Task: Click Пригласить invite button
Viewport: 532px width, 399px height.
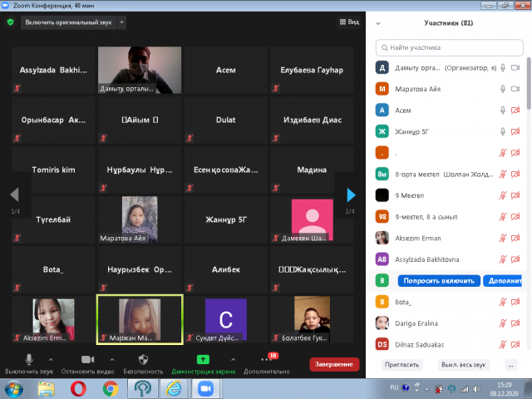Action: [401, 365]
